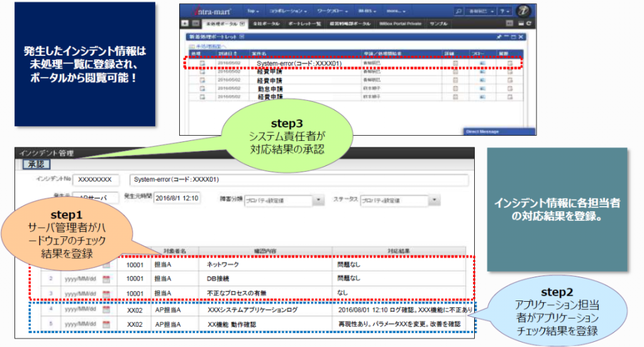Open the ステータス dropdown
The width and height of the screenshot is (644, 347).
tap(434, 201)
